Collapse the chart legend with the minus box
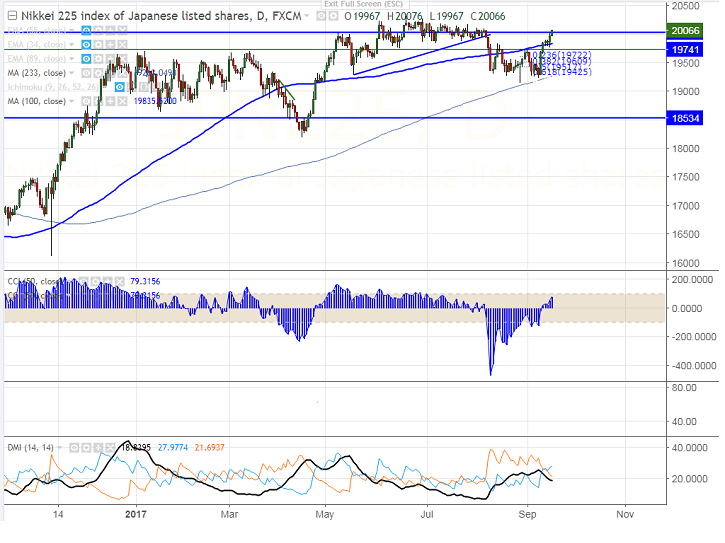This screenshot has height=543, width=725. coord(12,16)
